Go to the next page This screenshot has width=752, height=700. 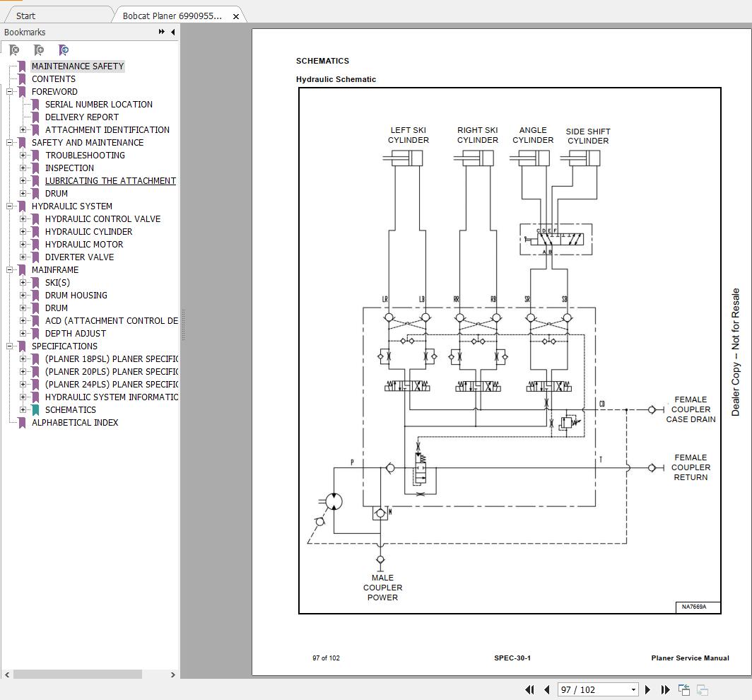pos(647,689)
